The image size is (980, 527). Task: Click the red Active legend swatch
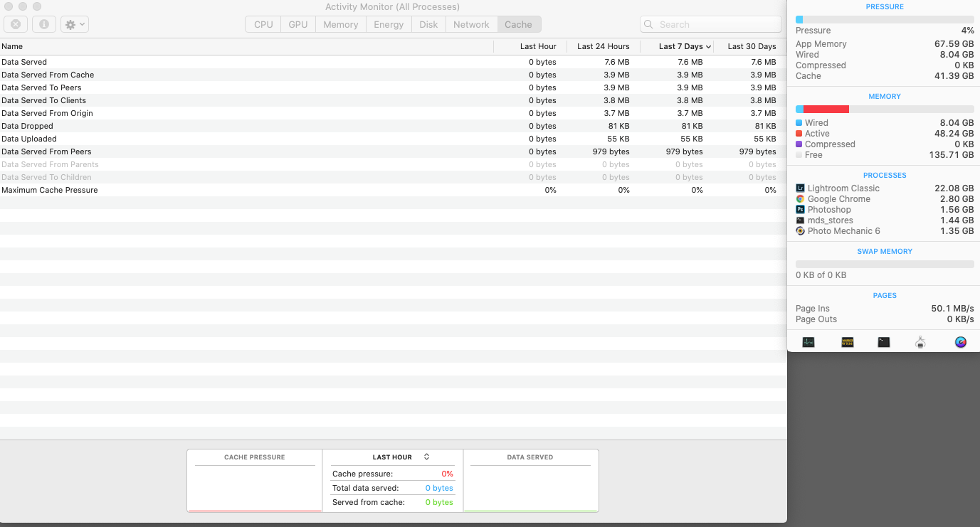tap(799, 134)
